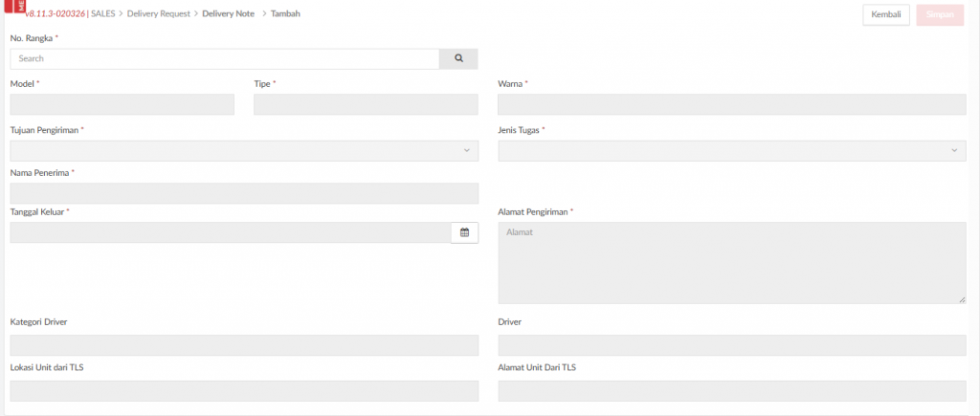Click the Kembali button

click(885, 14)
